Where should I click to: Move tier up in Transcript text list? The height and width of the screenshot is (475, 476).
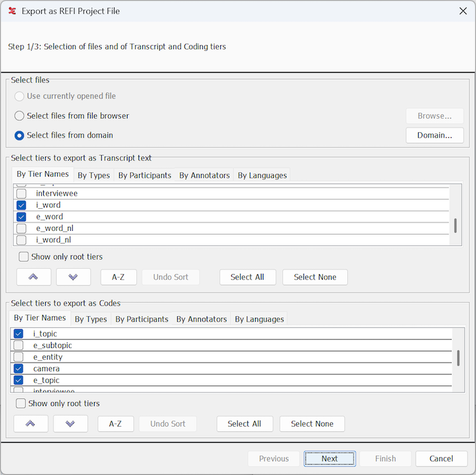(33, 277)
